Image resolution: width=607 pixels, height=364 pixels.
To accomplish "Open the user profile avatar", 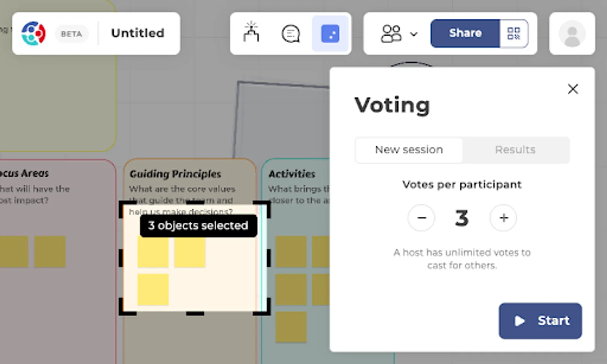I will [x=572, y=34].
